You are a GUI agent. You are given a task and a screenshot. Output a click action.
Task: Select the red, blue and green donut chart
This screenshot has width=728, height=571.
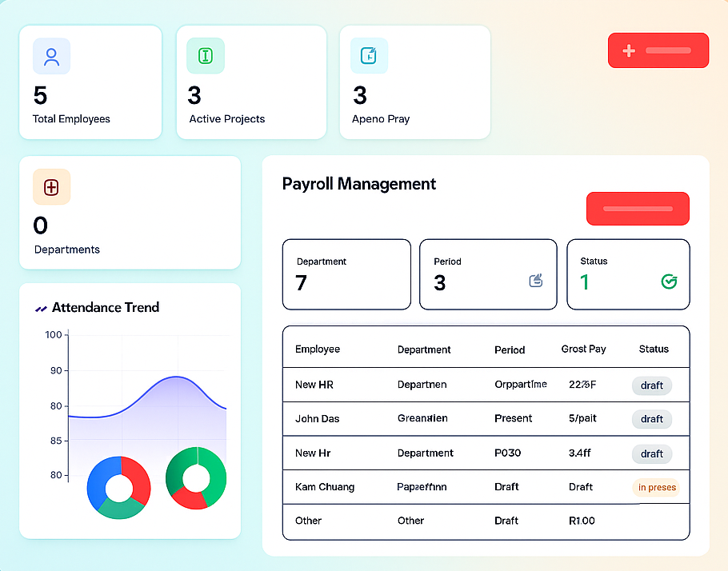pyautogui.click(x=118, y=488)
